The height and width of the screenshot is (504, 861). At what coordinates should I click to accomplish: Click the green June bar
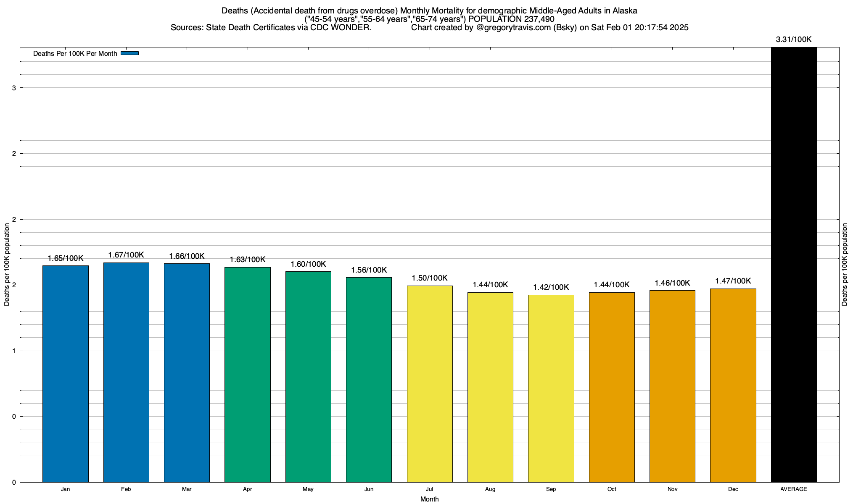click(369, 380)
